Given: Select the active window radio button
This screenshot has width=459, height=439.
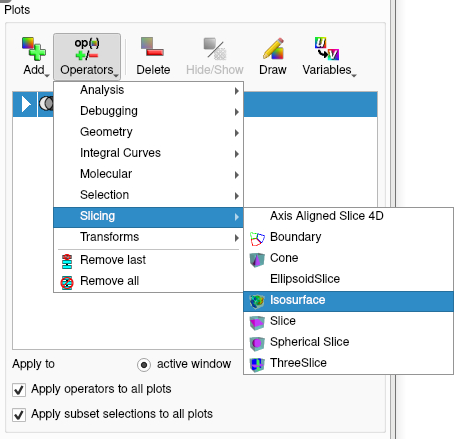Looking at the screenshot, I should click(x=144, y=365).
